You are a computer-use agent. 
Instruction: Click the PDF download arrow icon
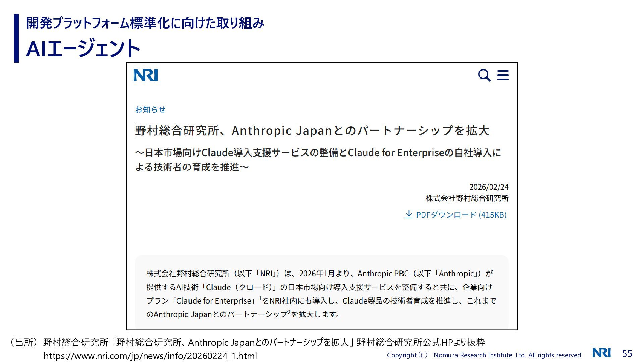[409, 215]
